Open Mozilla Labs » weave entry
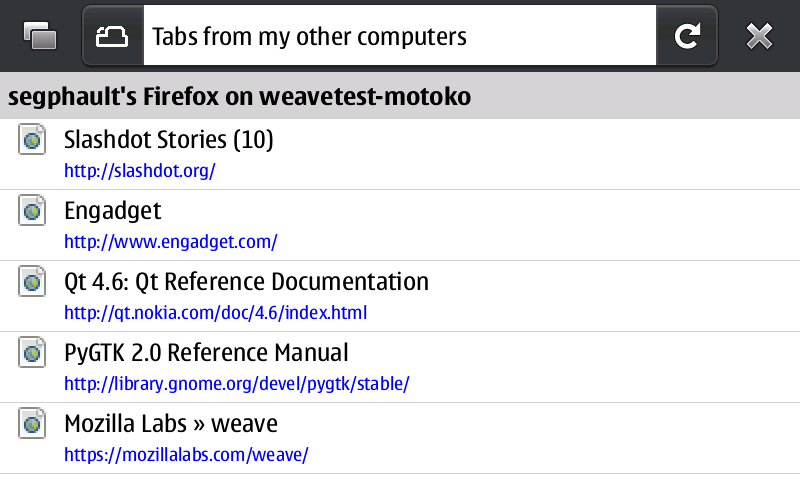This screenshot has height=480, width=800. [400, 438]
